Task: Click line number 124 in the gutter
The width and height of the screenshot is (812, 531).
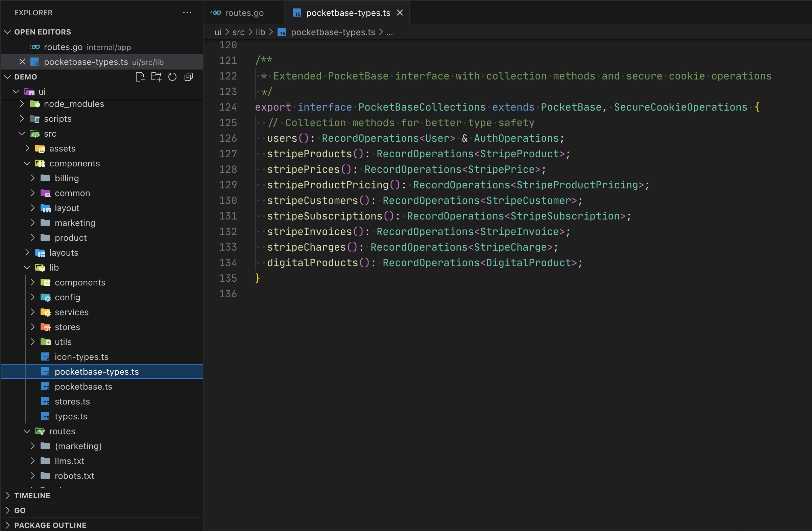Action: (228, 107)
